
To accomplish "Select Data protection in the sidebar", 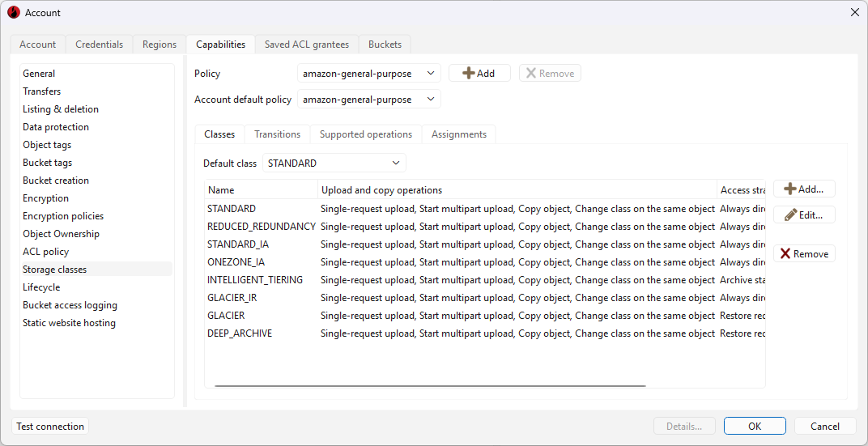I will (97, 127).
